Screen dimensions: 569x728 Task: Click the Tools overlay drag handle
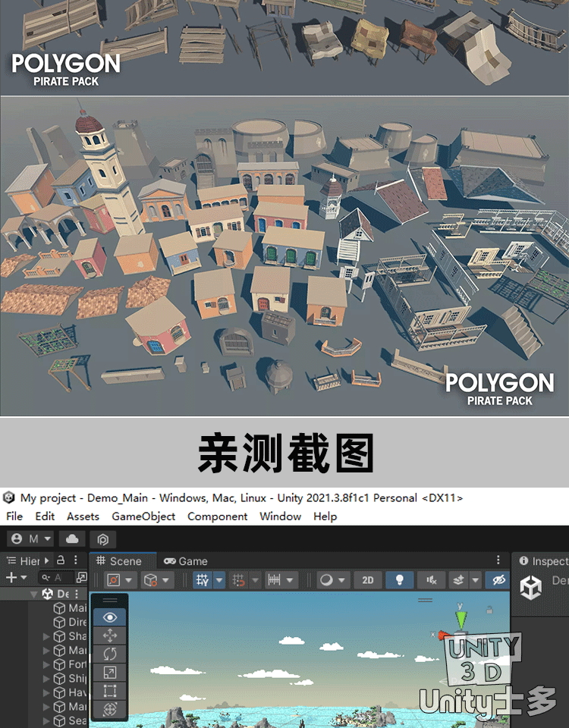[x=109, y=601]
